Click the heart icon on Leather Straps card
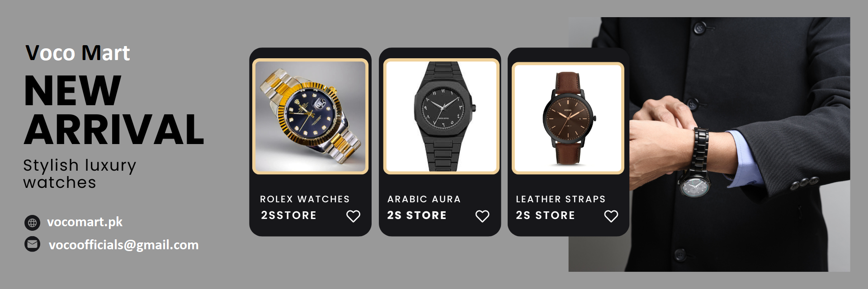Viewport: 868px width, 289px height. pos(611,216)
